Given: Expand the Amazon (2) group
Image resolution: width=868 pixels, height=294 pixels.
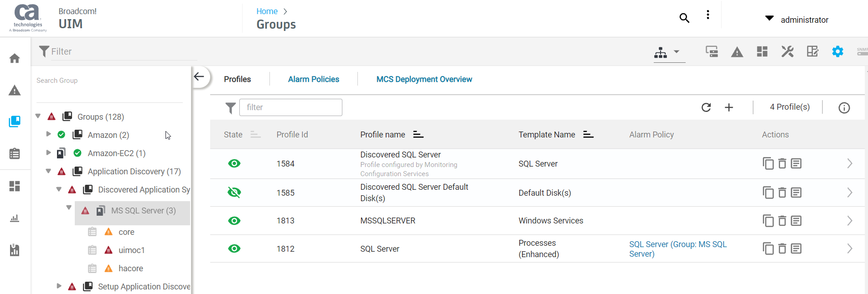Looking at the screenshot, I should pos(48,134).
